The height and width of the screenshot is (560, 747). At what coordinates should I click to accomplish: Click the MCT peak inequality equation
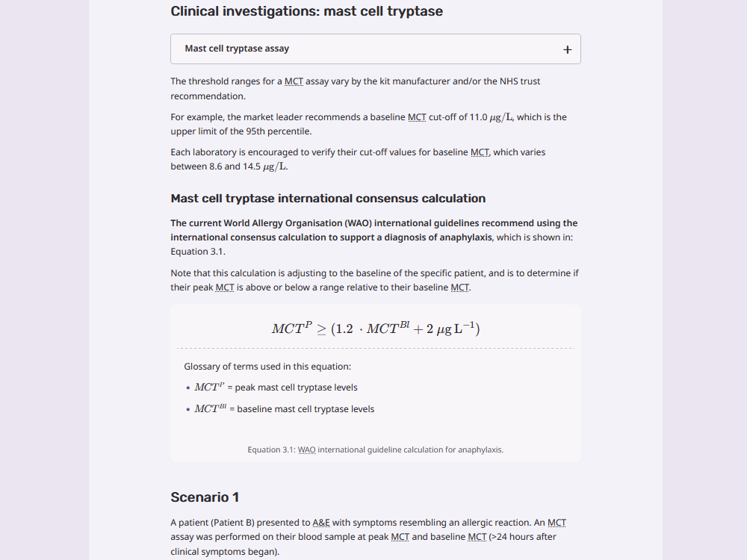pyautogui.click(x=376, y=328)
